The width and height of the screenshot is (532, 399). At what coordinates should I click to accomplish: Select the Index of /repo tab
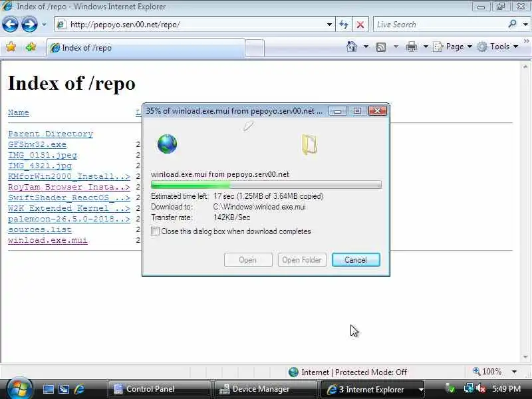(146, 48)
